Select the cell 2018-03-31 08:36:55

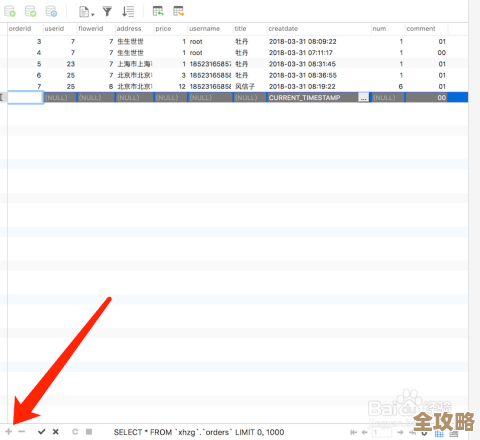[303, 75]
